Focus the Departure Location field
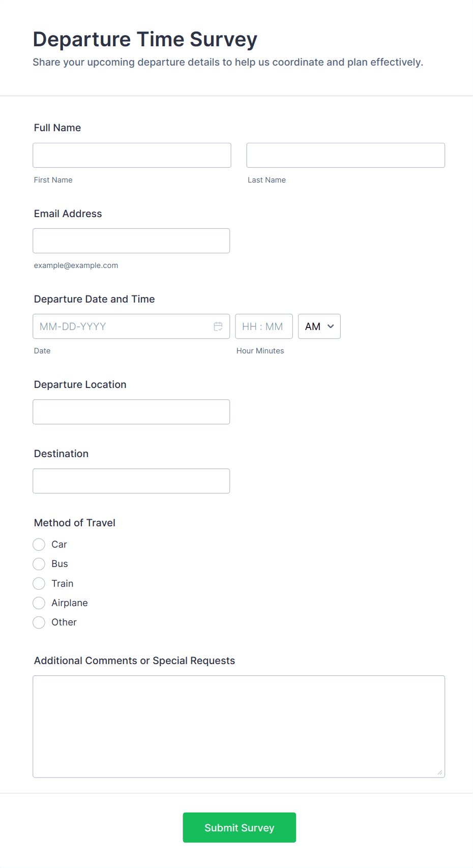 [x=131, y=412]
